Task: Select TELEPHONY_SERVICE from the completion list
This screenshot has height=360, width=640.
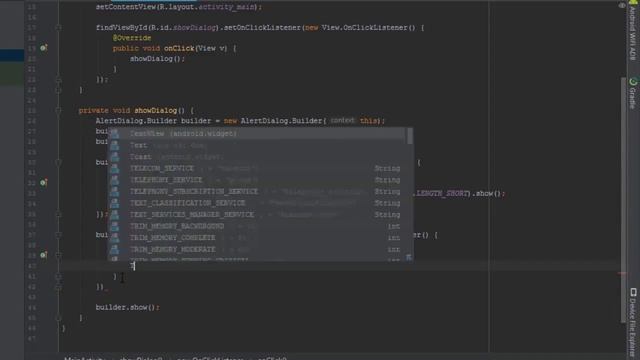Action: tap(257, 180)
